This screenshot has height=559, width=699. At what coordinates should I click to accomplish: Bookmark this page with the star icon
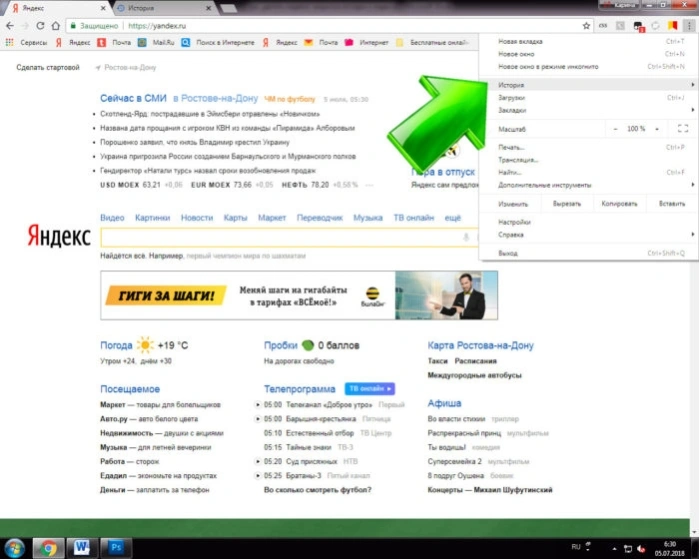tap(586, 26)
